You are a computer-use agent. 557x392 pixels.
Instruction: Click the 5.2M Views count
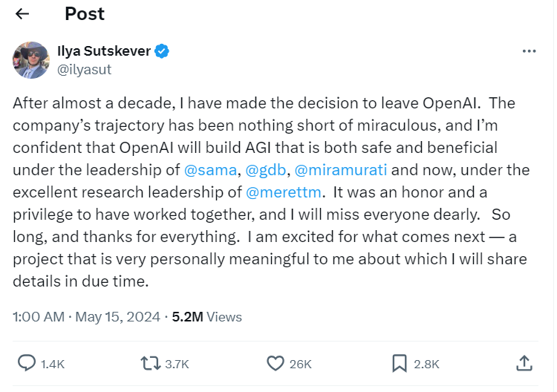[206, 316]
